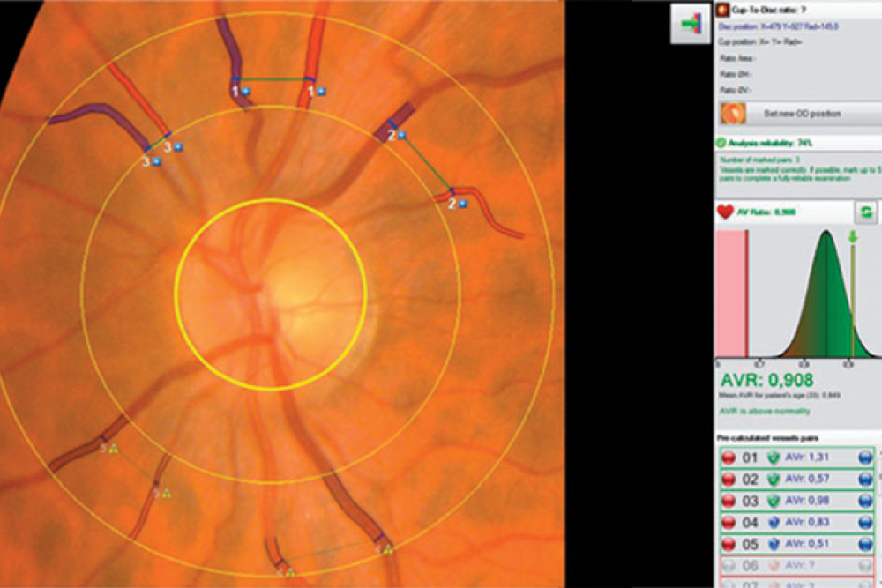Select the red artery icon on pair 01
The image size is (882, 588).
point(729,457)
